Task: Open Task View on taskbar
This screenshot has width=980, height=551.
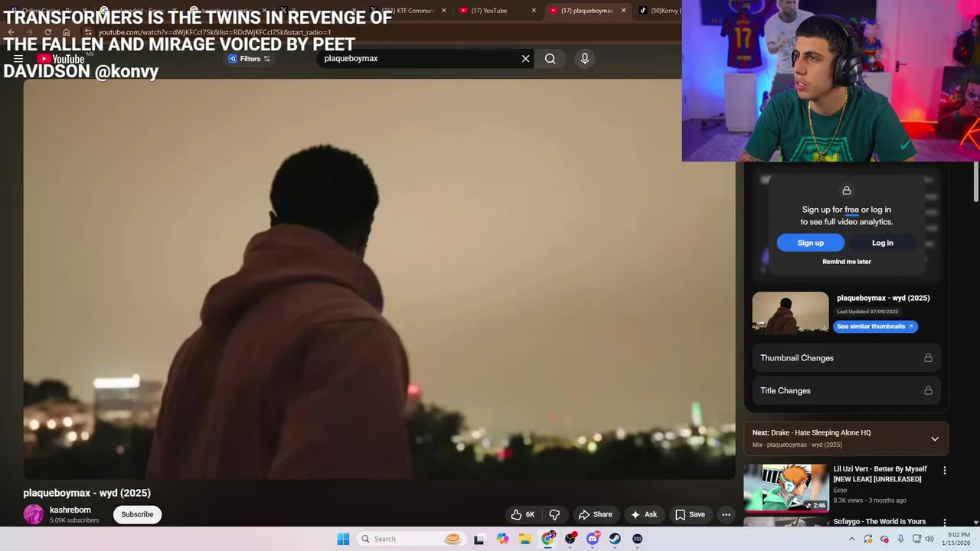Action: point(479,539)
